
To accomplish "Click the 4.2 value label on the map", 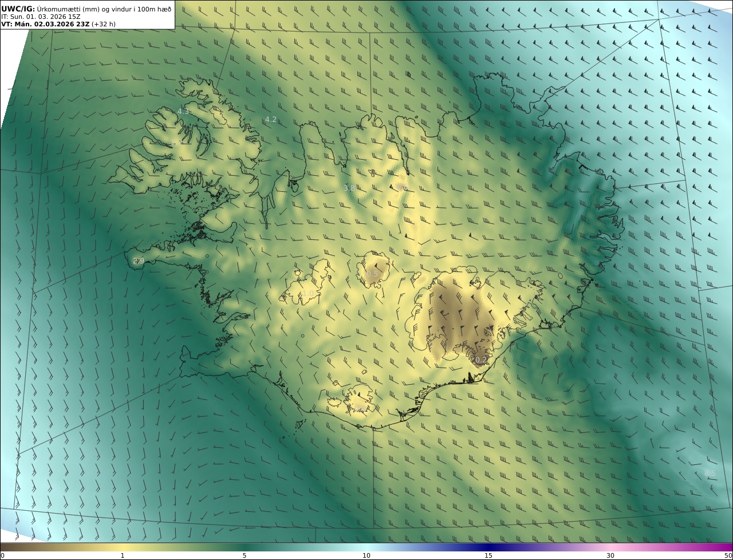I will (x=271, y=119).
